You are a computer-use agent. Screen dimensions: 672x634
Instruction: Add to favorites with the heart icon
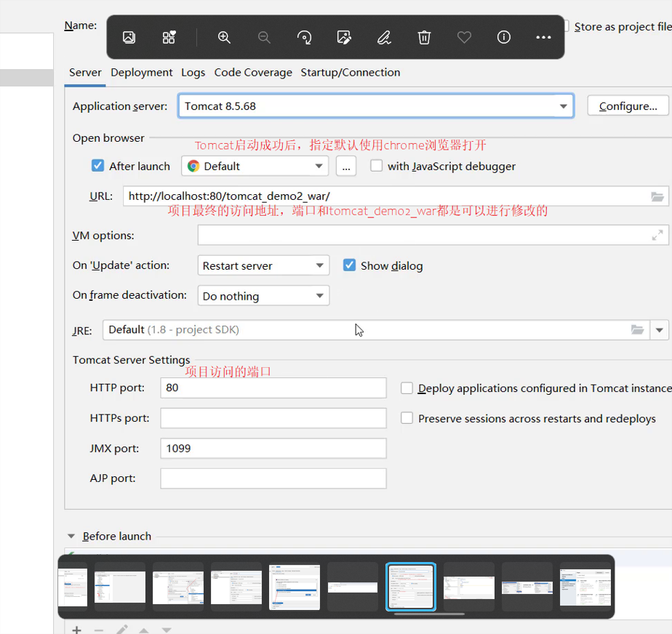click(x=464, y=37)
